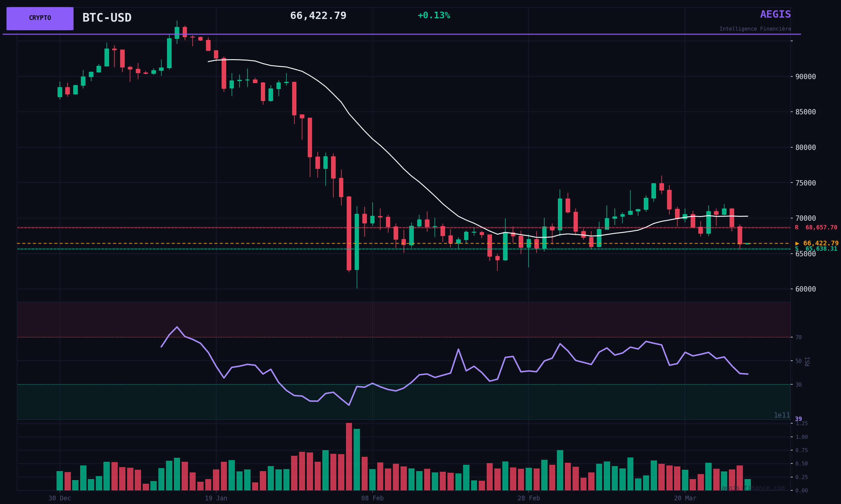
Task: Click the RSI value 39 label
Action: click(798, 419)
